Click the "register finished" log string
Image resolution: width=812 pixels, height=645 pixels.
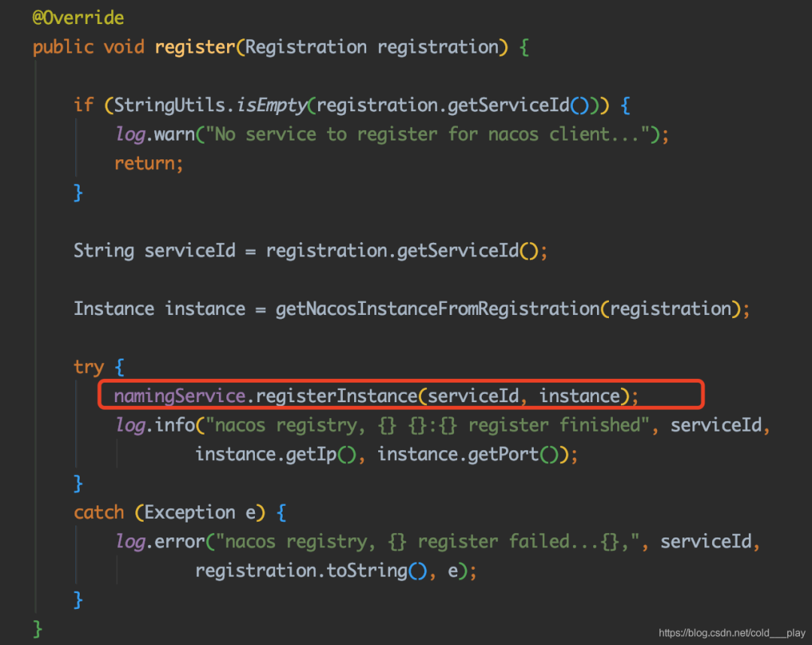[431, 425]
